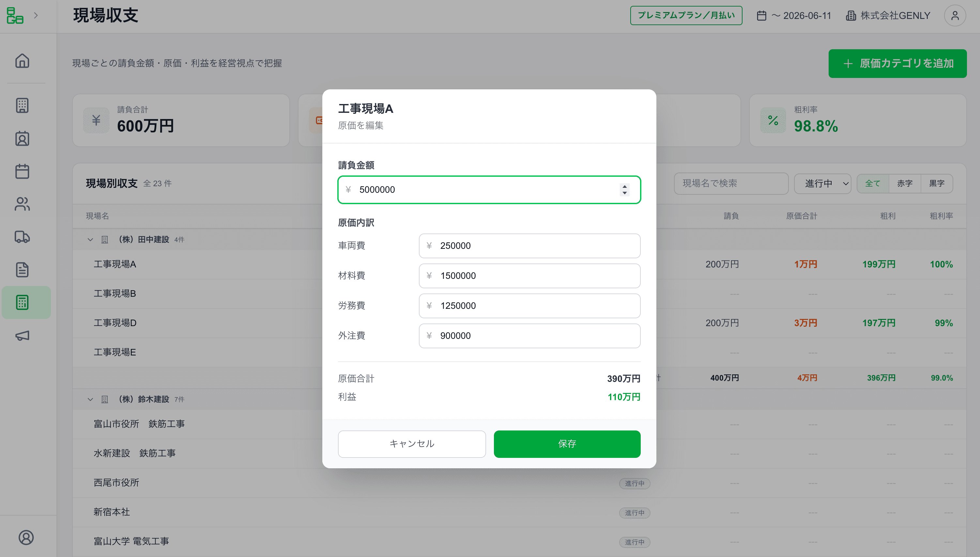Focus the 材料費 amount field
Image resolution: width=980 pixels, height=557 pixels.
pos(529,276)
